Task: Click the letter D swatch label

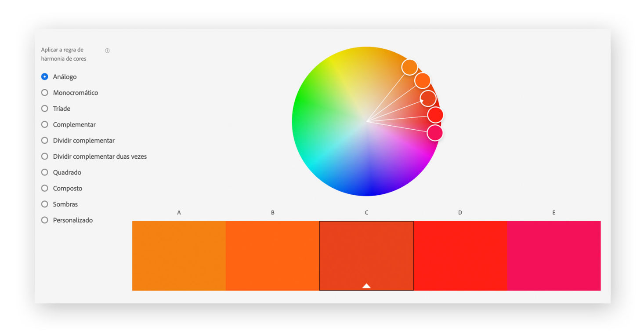Action: point(460,213)
